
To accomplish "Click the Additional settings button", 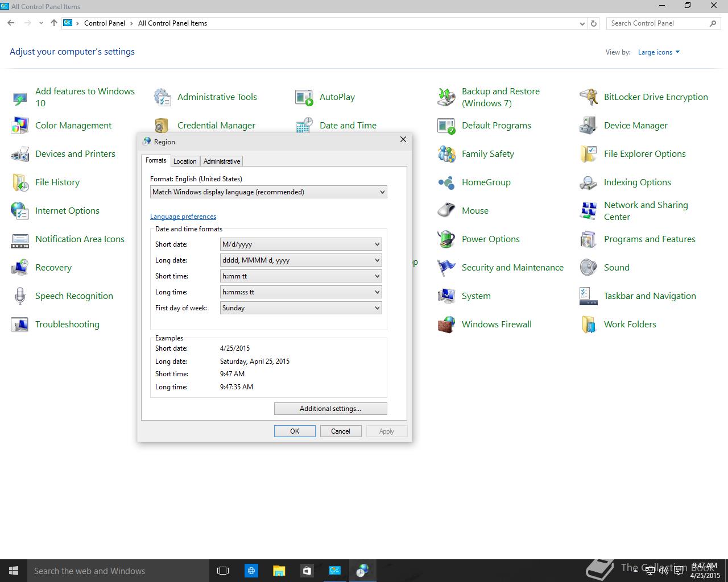I will coord(330,409).
